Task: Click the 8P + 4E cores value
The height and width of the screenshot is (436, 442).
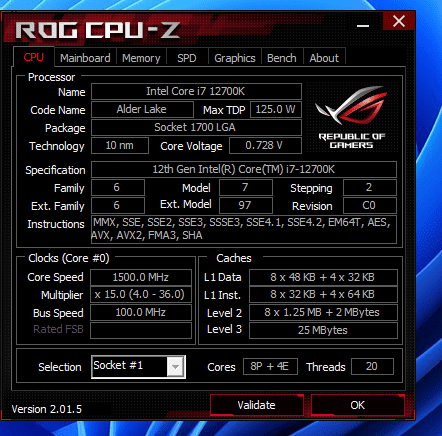Action: (x=270, y=367)
